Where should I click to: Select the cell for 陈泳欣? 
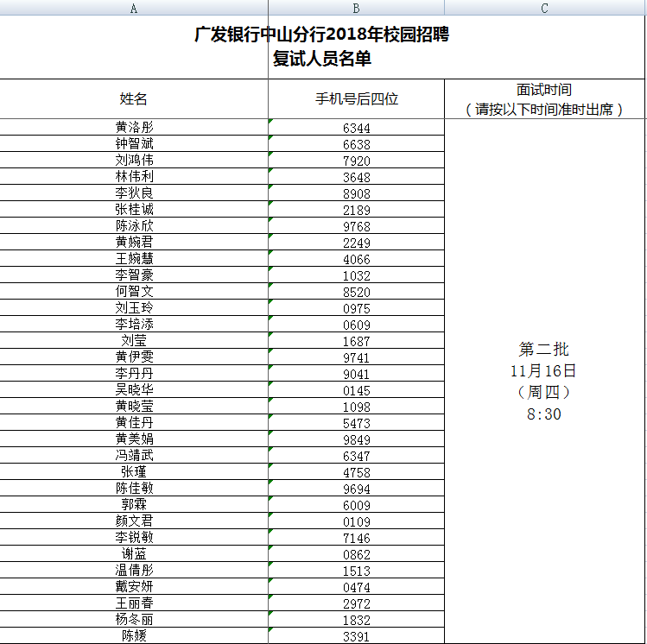tap(134, 226)
